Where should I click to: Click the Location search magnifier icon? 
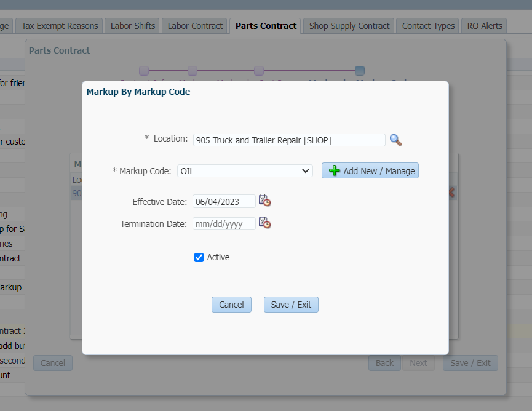[396, 140]
